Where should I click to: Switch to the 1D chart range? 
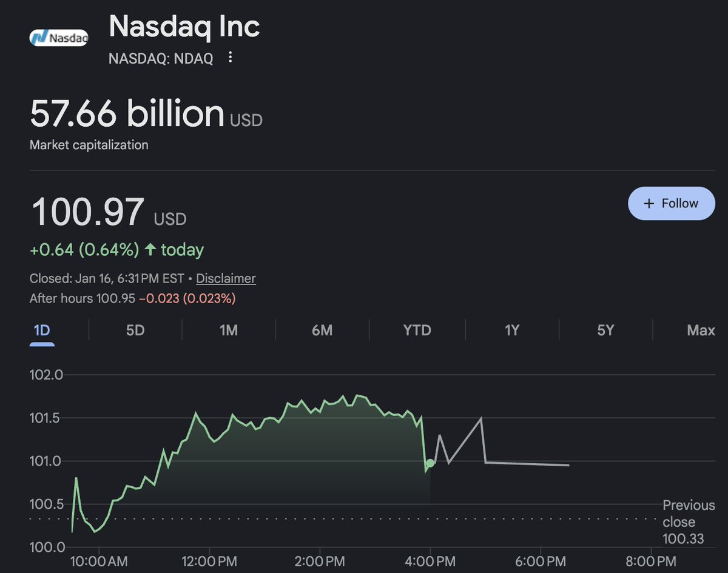(42, 330)
